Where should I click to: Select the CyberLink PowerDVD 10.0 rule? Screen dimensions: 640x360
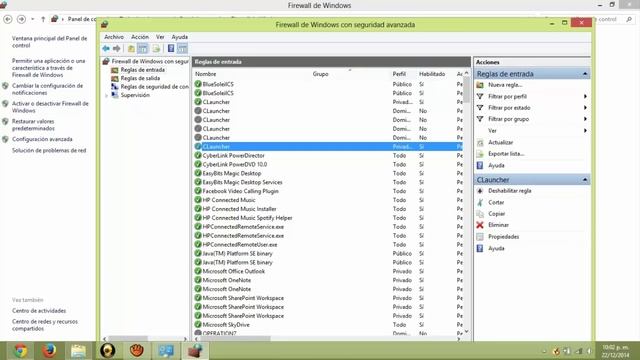[x=235, y=164]
